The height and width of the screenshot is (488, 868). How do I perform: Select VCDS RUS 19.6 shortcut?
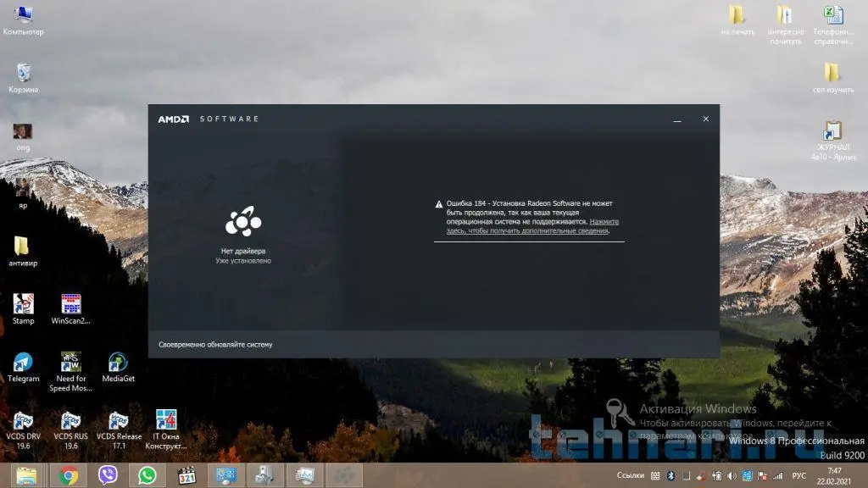click(71, 430)
